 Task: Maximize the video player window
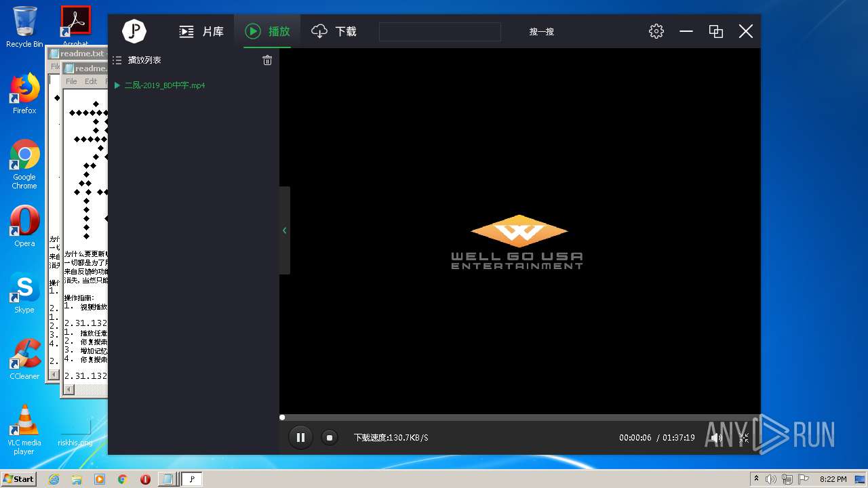click(715, 31)
